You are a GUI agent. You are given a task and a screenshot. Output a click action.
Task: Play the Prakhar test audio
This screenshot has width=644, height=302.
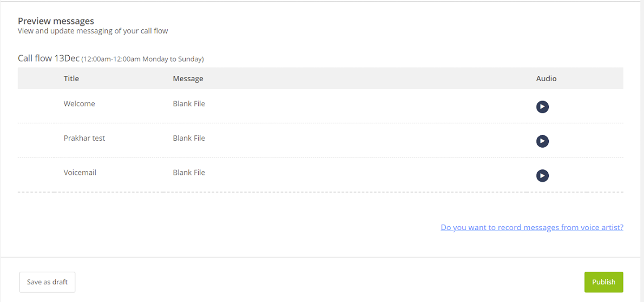(x=542, y=141)
